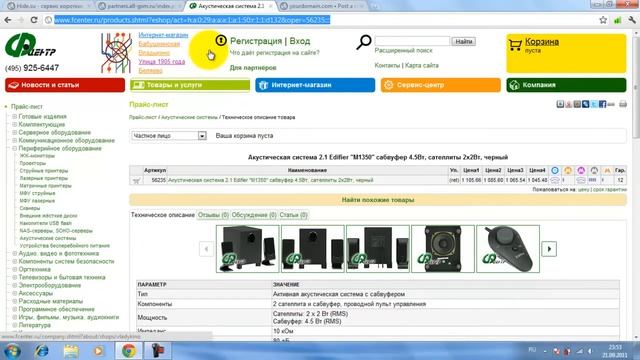Bookmark page with the star icon
Viewport: 640px width, 360px height.
coord(603,20)
